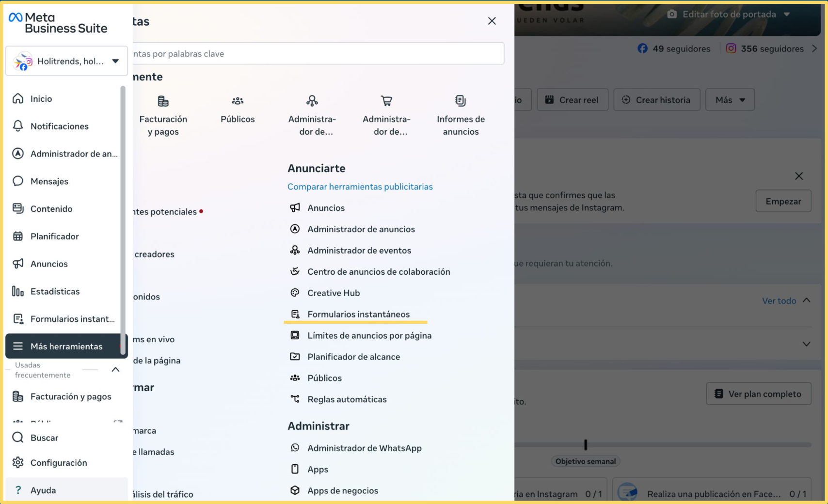Click the sidebar Formularios instantáneos icon
The width and height of the screenshot is (828, 504).
[18, 319]
